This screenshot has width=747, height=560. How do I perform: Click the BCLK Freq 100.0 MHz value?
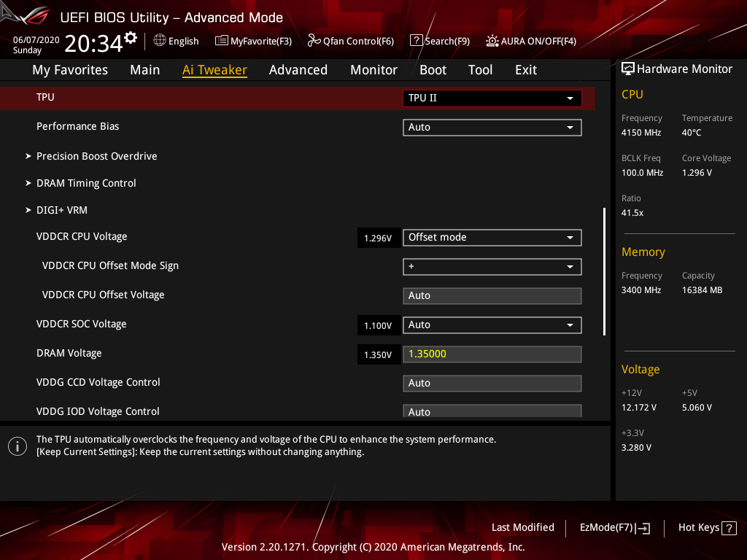(642, 172)
